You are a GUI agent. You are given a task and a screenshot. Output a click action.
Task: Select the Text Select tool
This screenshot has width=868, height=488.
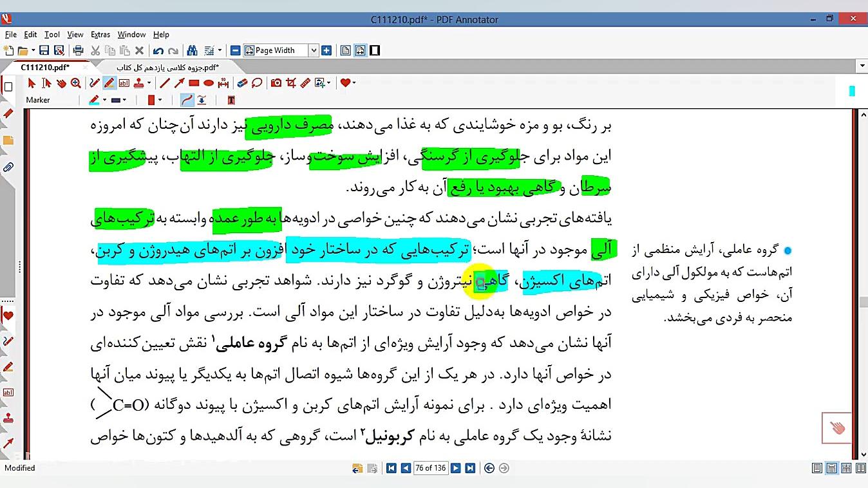point(46,83)
